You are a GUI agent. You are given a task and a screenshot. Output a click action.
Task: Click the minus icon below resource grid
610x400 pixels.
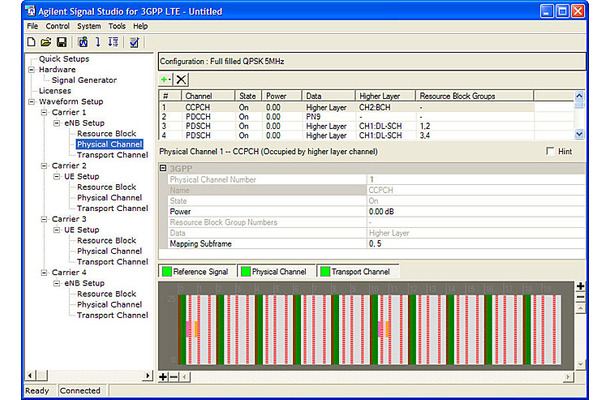174,377
